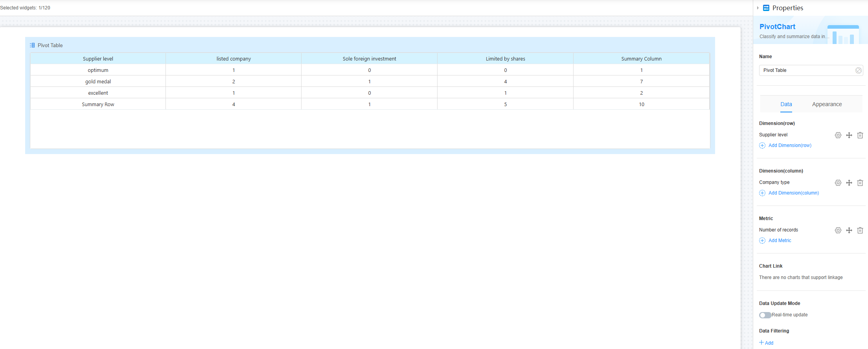
Task: Delete the Supplier level dimension
Action: 860,135
